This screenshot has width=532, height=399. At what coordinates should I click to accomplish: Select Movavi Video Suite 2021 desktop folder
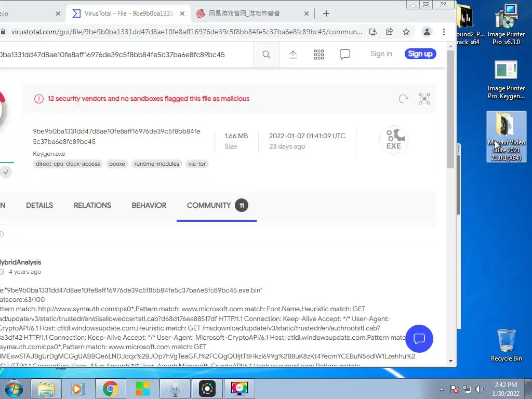pos(506,137)
